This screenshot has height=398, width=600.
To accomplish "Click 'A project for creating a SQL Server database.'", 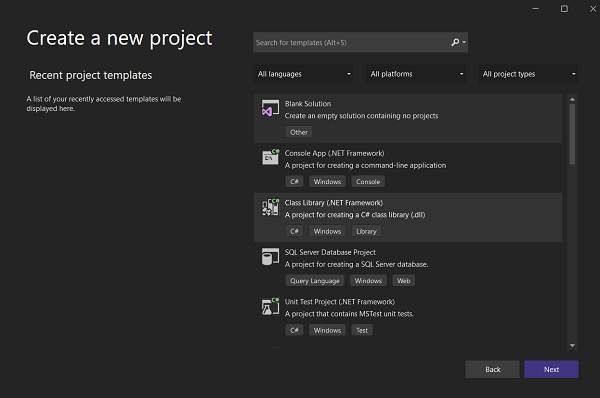I will tap(357, 264).
